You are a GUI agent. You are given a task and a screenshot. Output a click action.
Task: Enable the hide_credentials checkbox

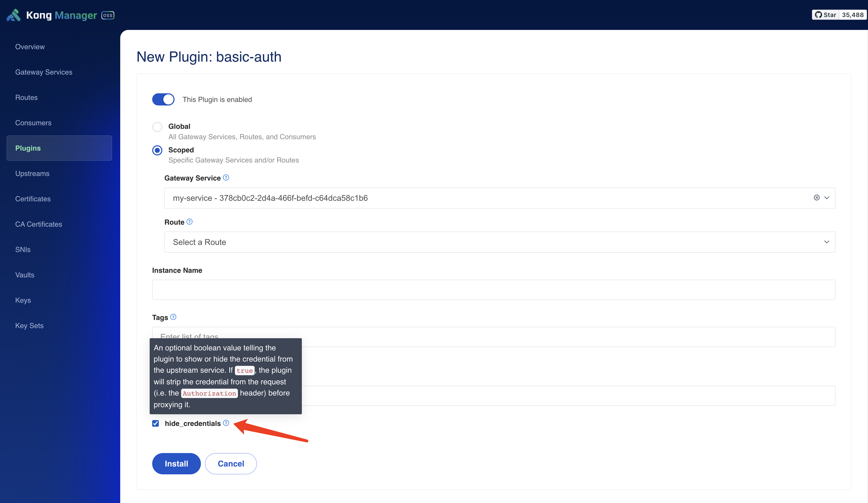click(155, 423)
